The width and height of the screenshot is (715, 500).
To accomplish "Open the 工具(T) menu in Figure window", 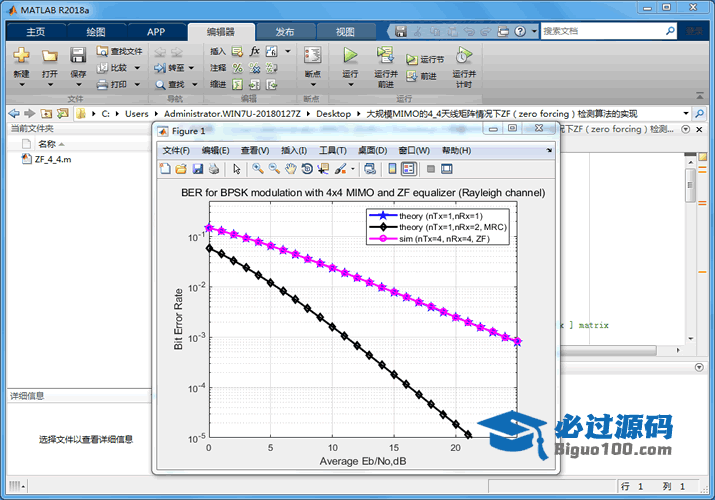I will 332,150.
